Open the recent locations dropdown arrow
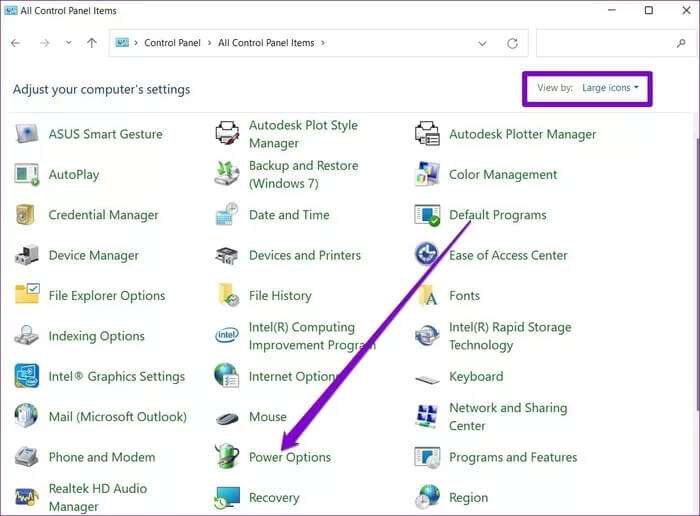 click(x=68, y=43)
